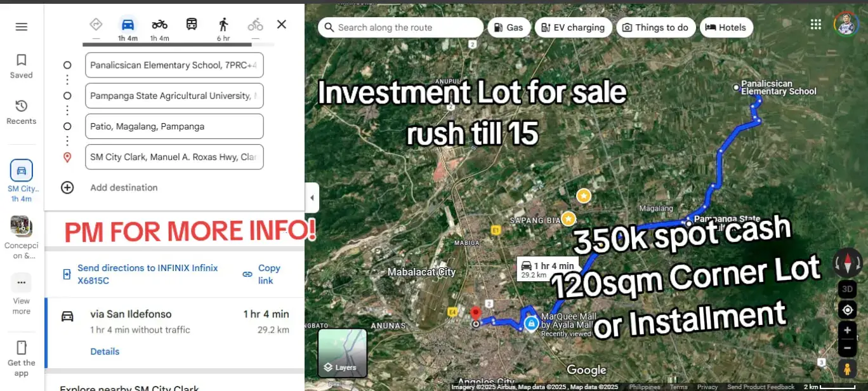Image resolution: width=868 pixels, height=391 pixels.
Task: Select best travel mode icon
Action: [96, 25]
